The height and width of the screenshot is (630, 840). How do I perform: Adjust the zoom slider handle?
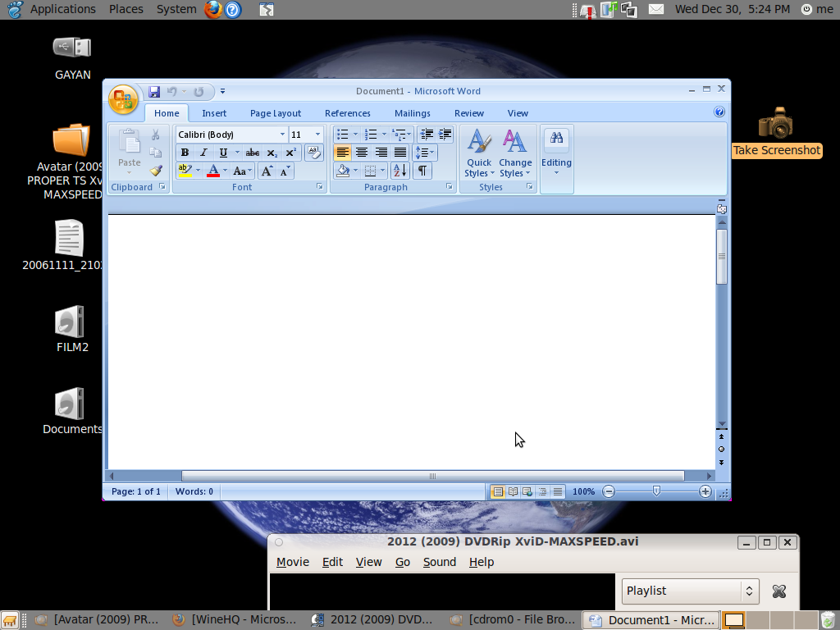(x=657, y=491)
